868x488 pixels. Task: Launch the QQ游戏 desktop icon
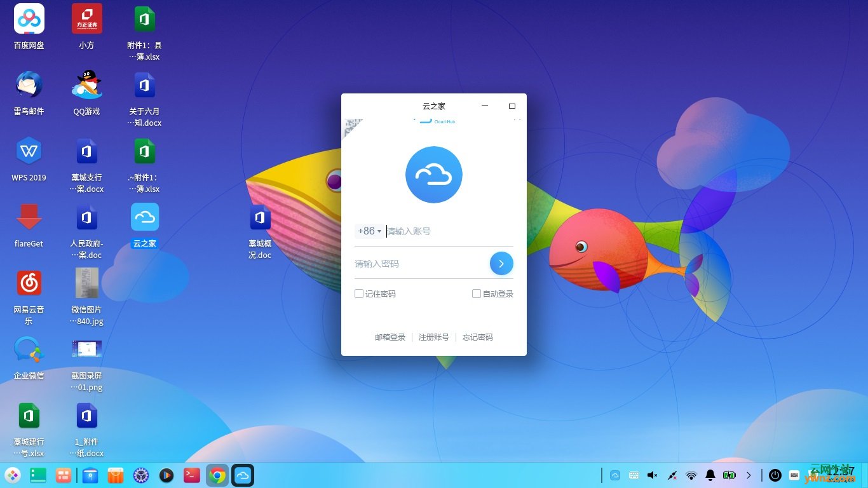click(87, 93)
